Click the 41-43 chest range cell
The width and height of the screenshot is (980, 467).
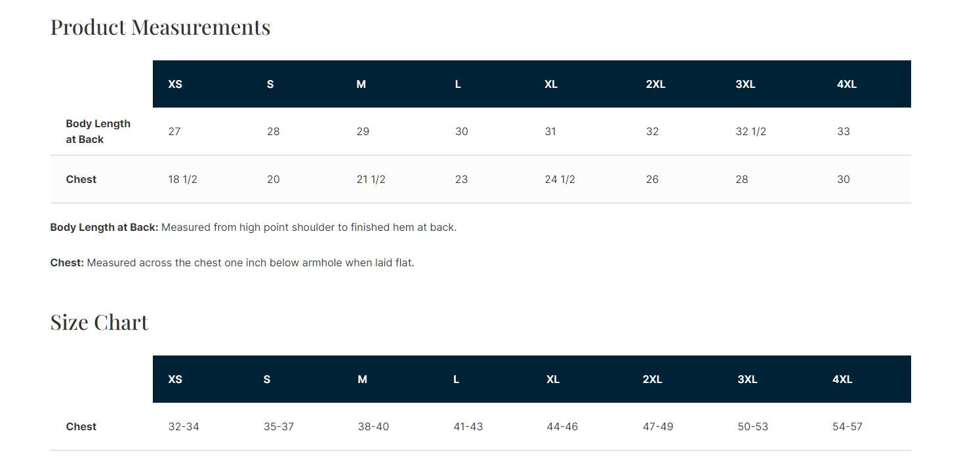(468, 426)
